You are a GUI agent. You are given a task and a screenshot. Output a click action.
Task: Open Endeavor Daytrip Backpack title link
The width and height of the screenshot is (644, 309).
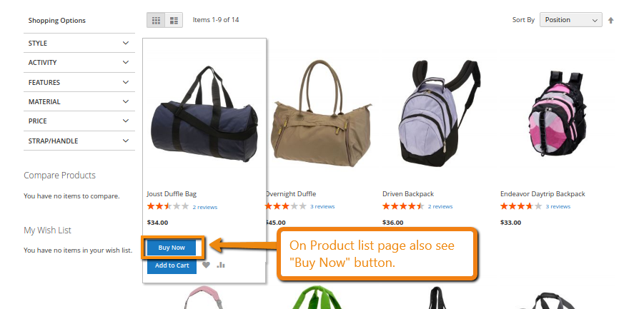(x=543, y=194)
